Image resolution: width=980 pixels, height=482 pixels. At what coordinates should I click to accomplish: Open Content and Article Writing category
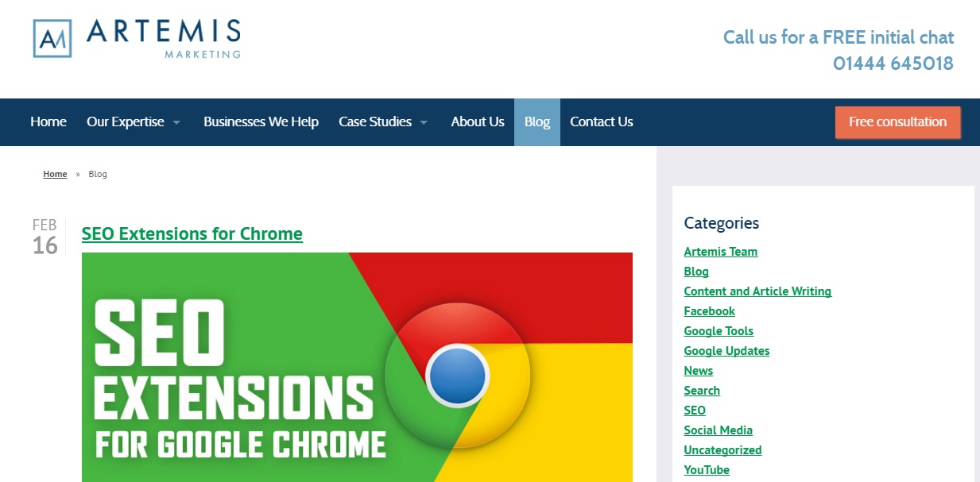(x=757, y=291)
